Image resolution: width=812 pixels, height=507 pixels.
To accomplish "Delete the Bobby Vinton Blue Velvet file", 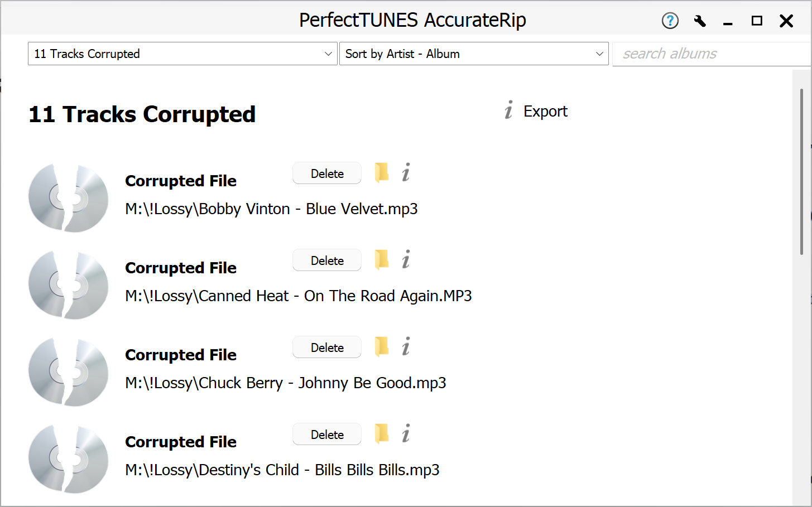I will coord(327,173).
